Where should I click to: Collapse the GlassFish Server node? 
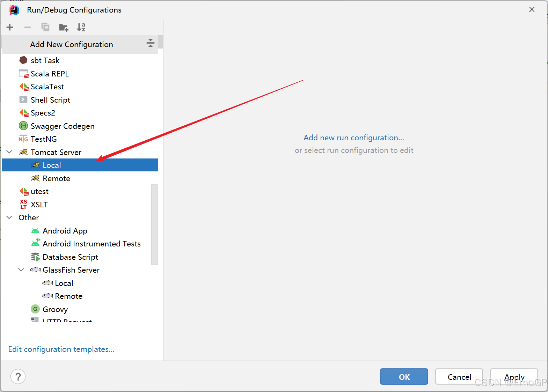coord(21,270)
